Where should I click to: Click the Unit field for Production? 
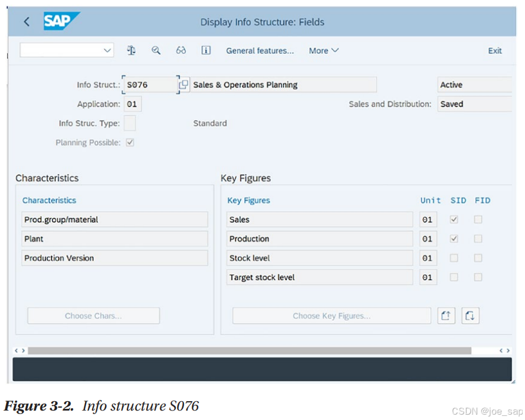click(428, 239)
